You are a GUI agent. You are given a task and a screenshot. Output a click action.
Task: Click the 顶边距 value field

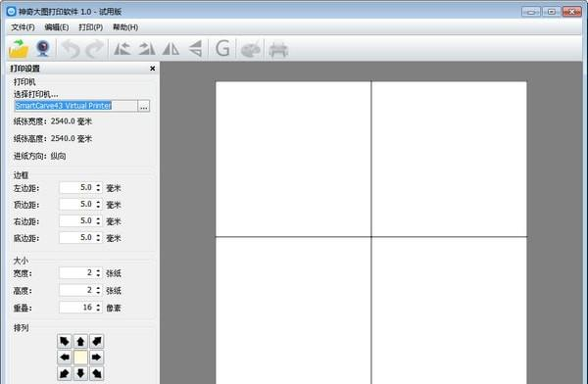tap(76, 205)
